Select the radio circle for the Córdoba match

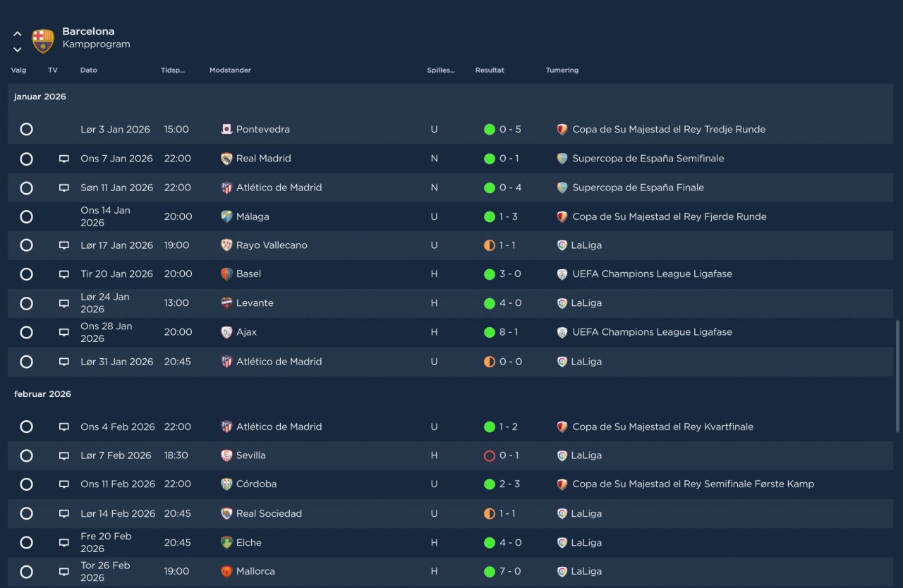pyautogui.click(x=26, y=484)
